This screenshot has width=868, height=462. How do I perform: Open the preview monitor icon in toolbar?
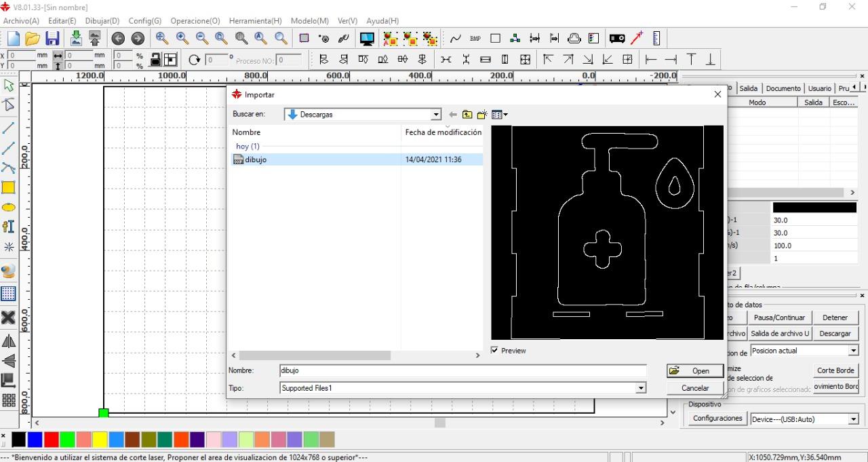(x=367, y=39)
